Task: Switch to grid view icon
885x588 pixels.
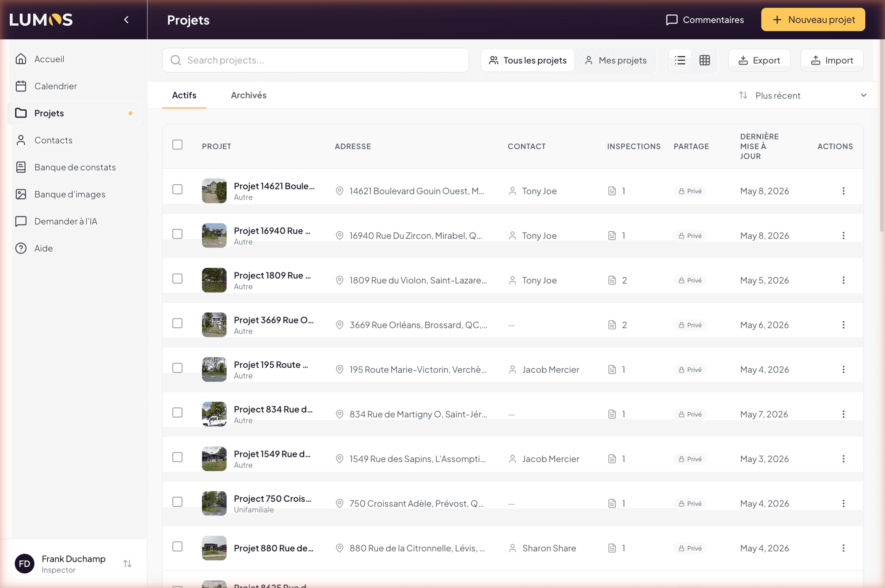Action: (x=704, y=60)
